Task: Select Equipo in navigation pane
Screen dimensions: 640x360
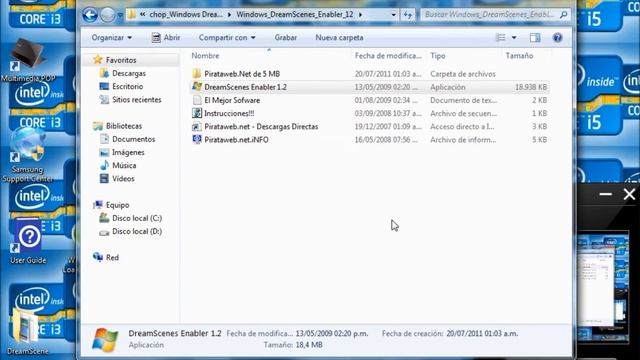Action: [x=117, y=205]
